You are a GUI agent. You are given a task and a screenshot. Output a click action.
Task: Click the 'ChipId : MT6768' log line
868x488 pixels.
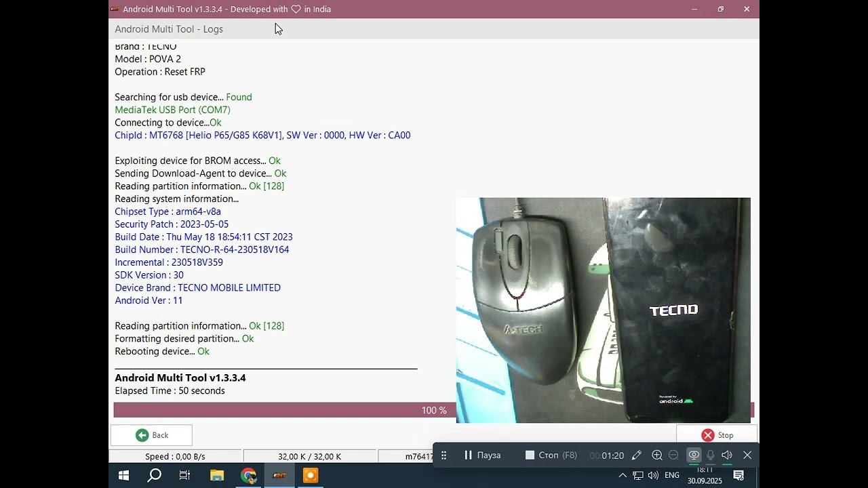[262, 136]
